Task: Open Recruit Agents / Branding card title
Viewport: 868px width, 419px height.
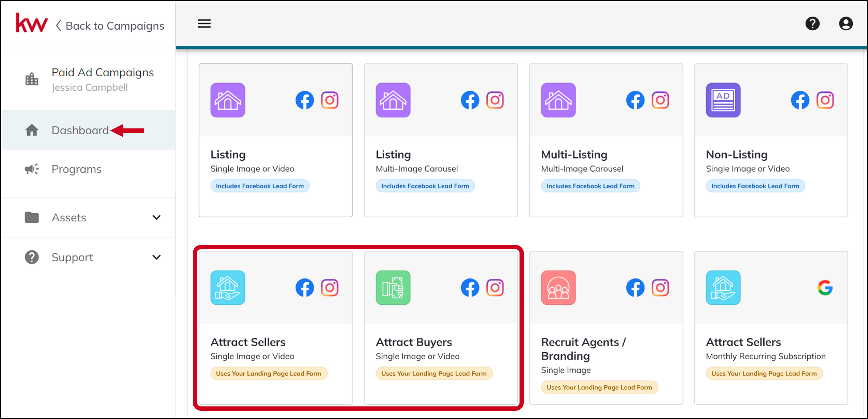Action: (x=583, y=349)
